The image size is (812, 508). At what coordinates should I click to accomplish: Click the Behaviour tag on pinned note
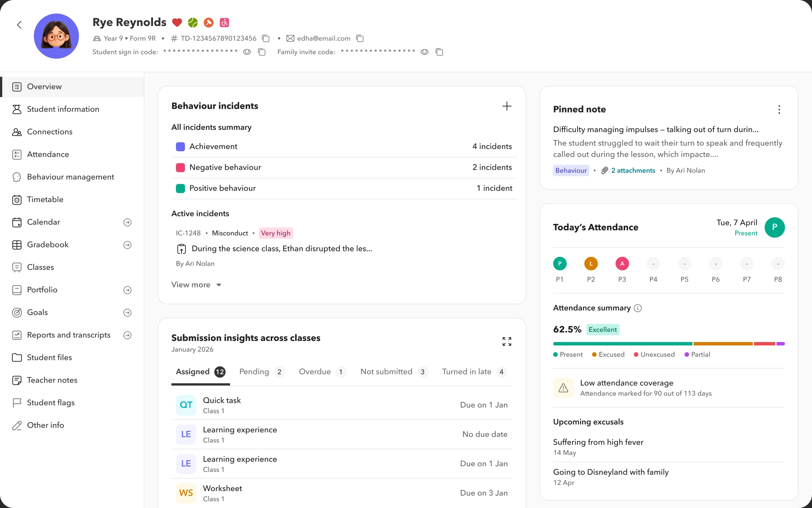[x=571, y=170]
